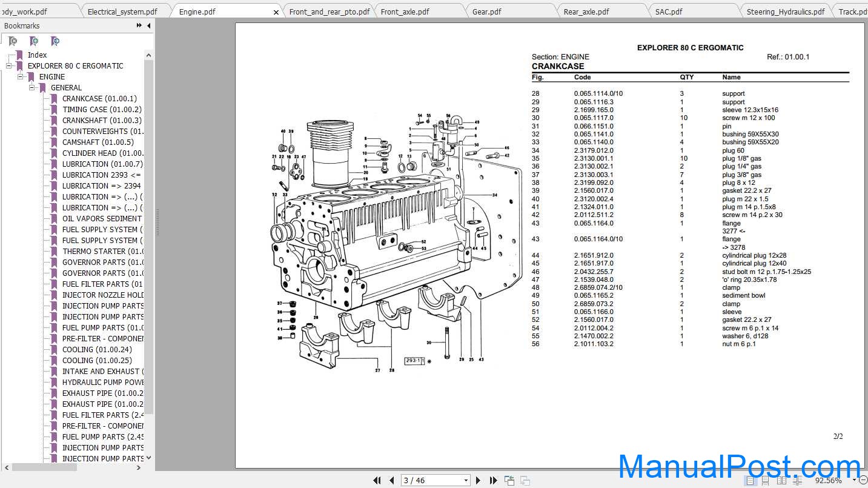The height and width of the screenshot is (488, 868).
Task: Open the HYDRAULIC PUMP POWE bookmark
Action: click(x=103, y=382)
